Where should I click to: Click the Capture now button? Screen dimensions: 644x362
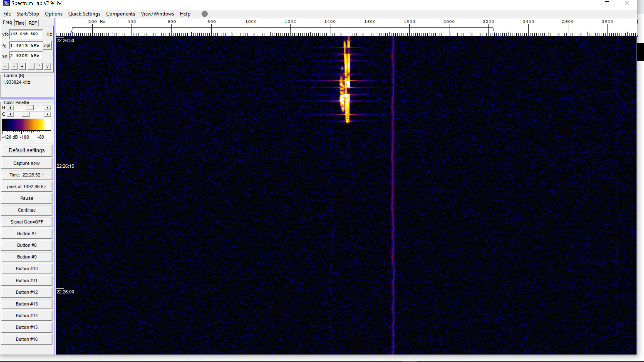[26, 163]
